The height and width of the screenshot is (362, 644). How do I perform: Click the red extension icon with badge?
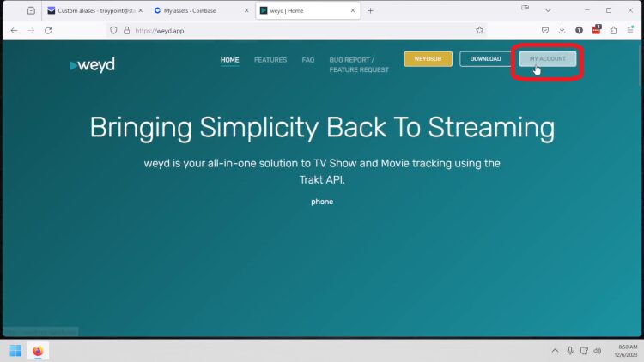coord(597,29)
